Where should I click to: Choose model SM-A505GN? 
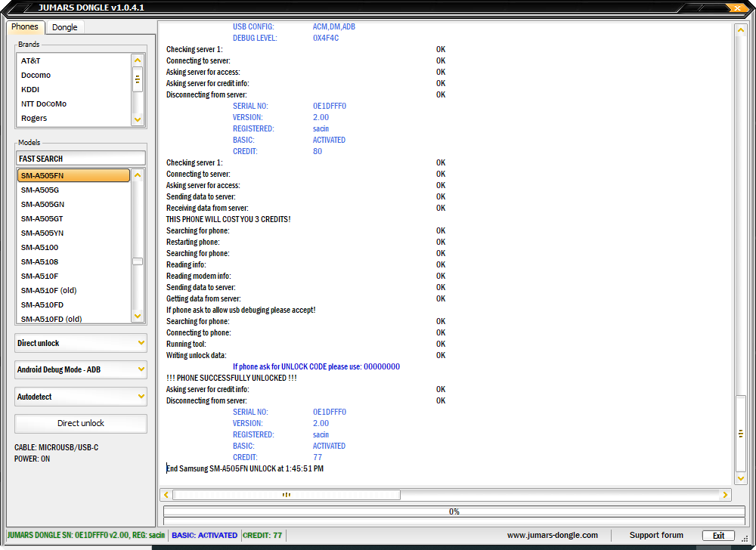tap(73, 204)
